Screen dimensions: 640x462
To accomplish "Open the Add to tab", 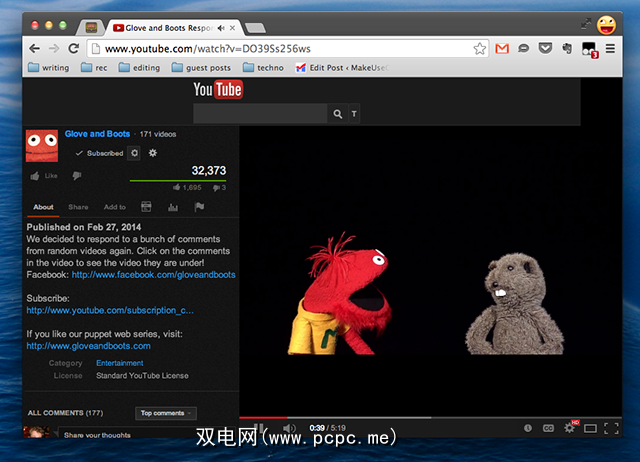I will [x=115, y=207].
